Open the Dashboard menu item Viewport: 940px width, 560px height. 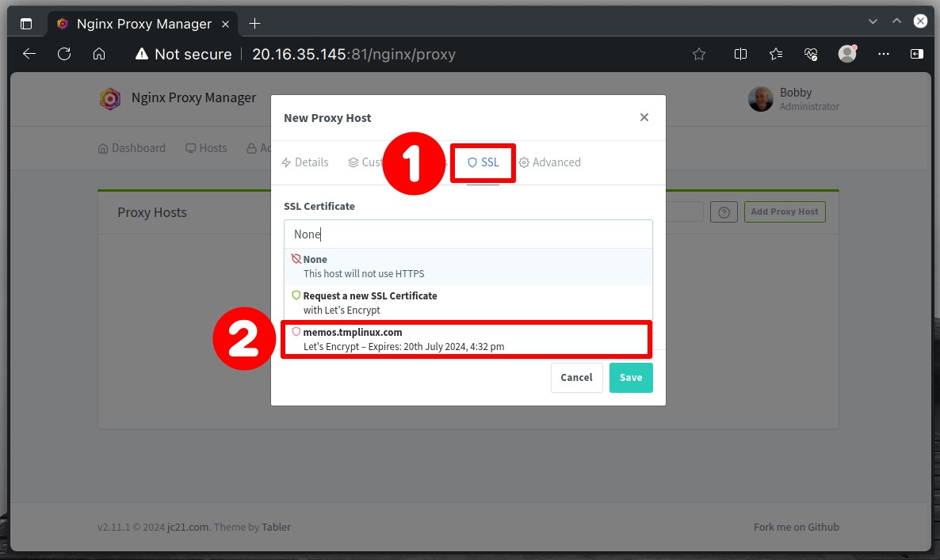coord(132,148)
